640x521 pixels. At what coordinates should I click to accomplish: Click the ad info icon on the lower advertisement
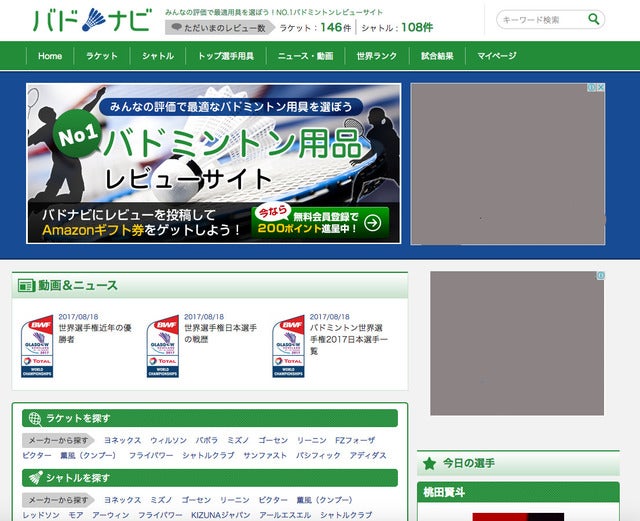point(600,276)
